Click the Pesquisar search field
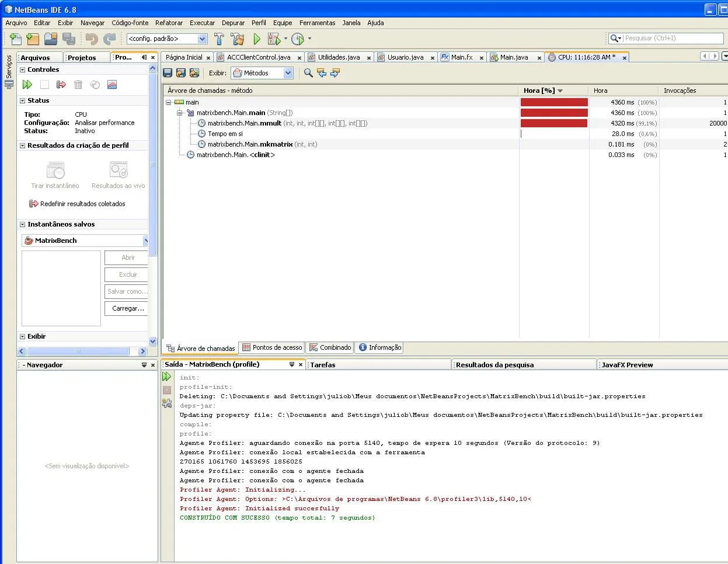The height and width of the screenshot is (564, 728). click(671, 38)
